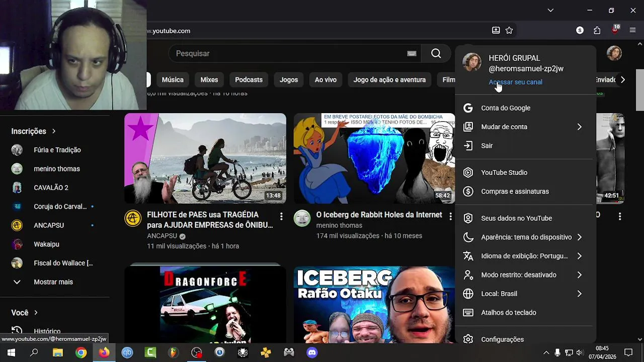Expand the Local: Brasil submenu arrow
This screenshot has width=644, height=362.
coord(579,294)
